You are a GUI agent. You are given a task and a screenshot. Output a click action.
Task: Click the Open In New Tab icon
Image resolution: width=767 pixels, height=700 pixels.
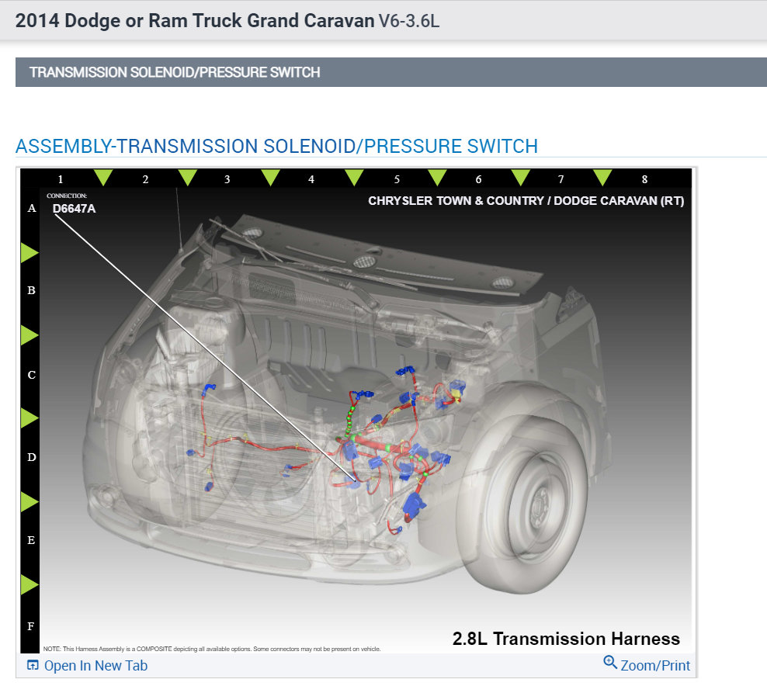click(32, 665)
